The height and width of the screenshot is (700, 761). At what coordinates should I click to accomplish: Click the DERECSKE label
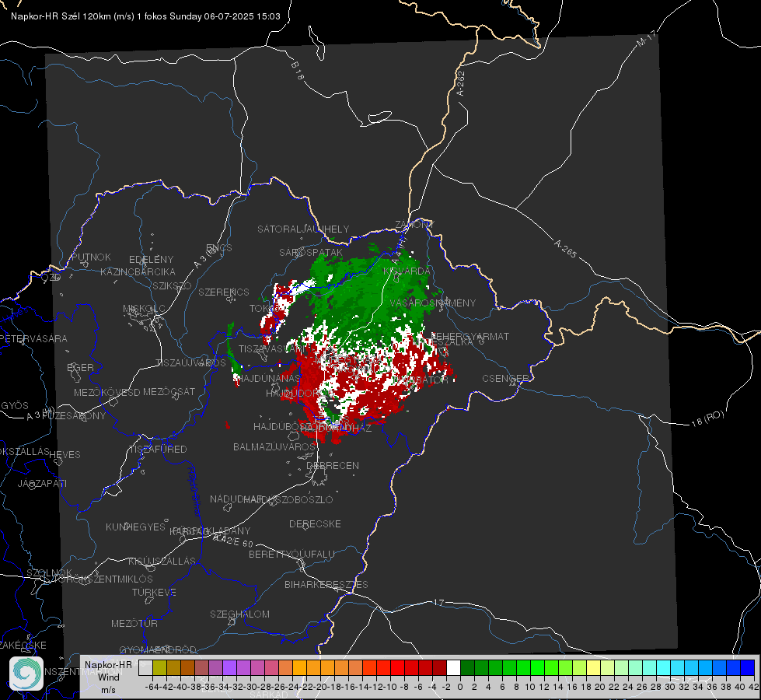[315, 523]
